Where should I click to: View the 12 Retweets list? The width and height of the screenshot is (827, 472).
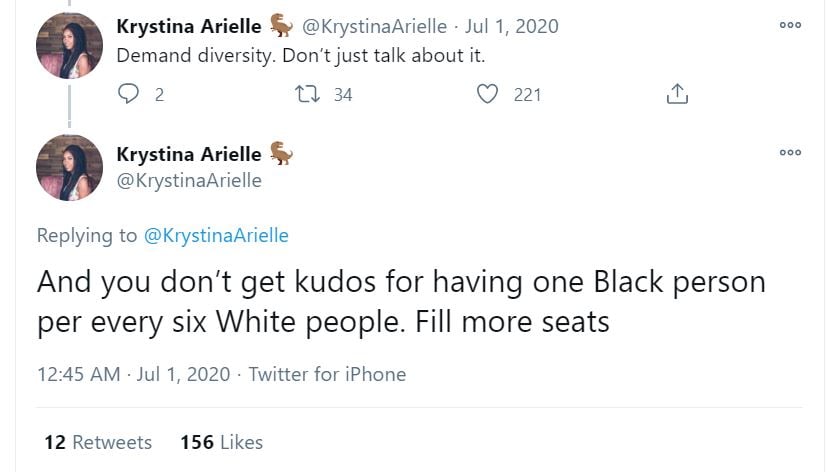point(98,442)
